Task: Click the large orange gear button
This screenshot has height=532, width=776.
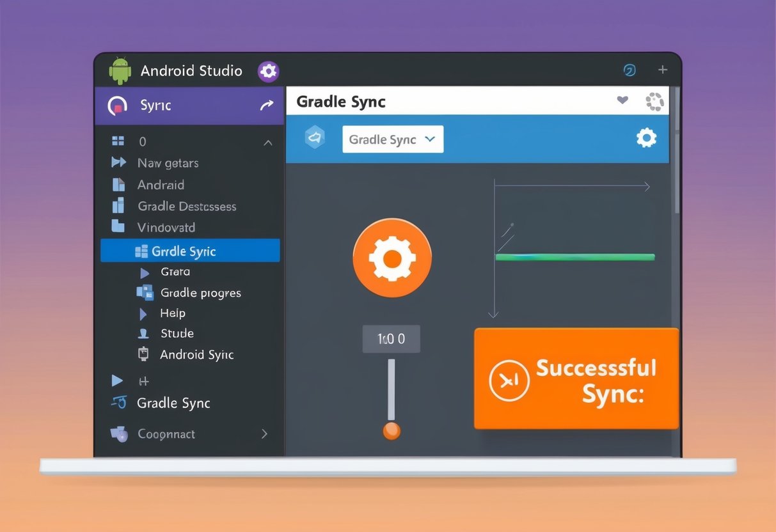Action: 392,258
